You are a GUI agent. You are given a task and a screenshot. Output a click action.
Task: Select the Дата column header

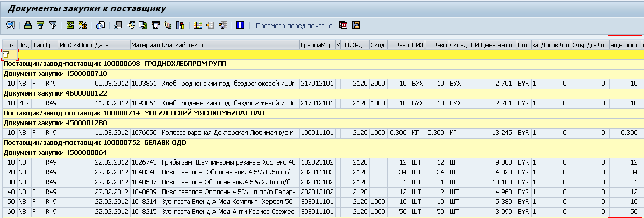tap(111, 45)
